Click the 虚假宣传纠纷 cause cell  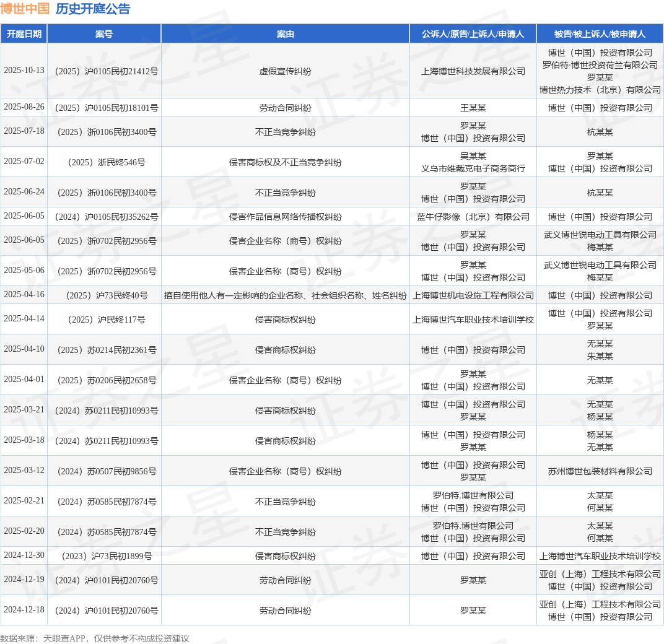tap(286, 71)
